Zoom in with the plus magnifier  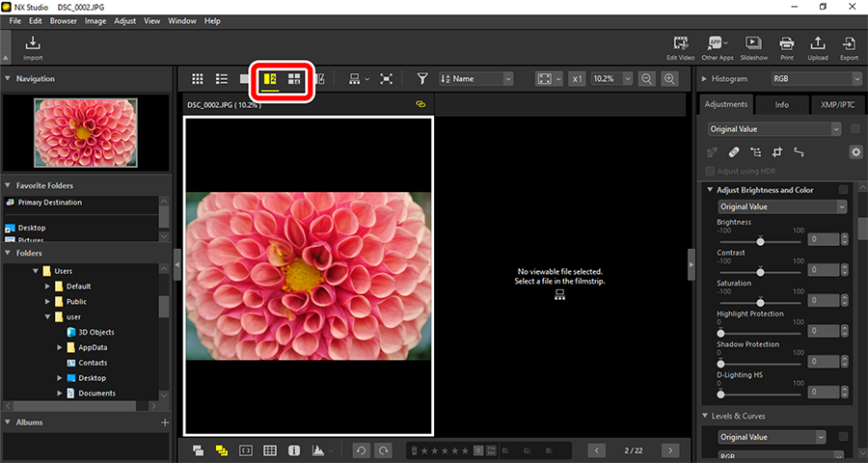(670, 79)
